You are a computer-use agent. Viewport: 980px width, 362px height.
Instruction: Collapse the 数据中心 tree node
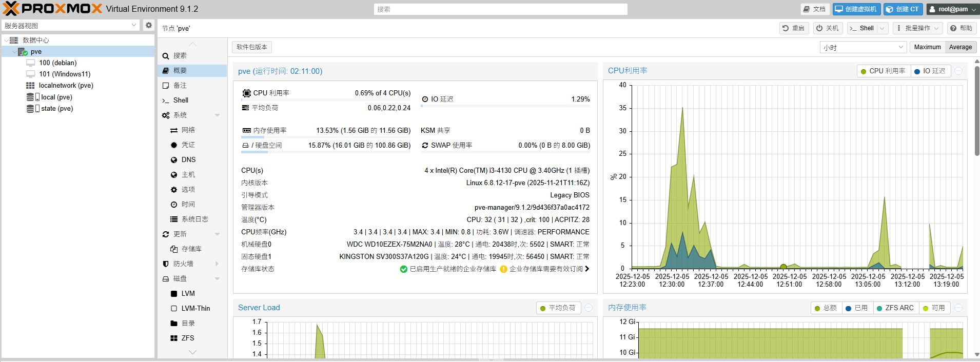[x=6, y=40]
